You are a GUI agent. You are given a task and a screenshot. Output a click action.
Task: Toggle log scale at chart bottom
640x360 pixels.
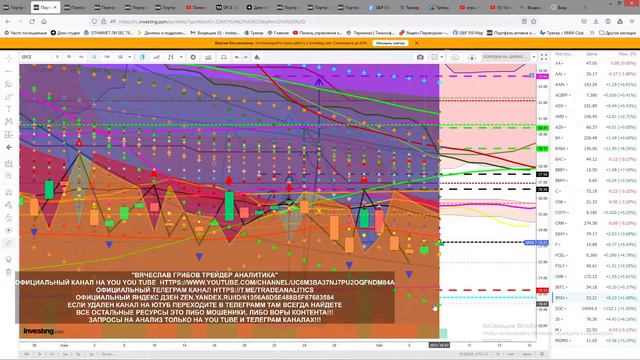coord(511,354)
